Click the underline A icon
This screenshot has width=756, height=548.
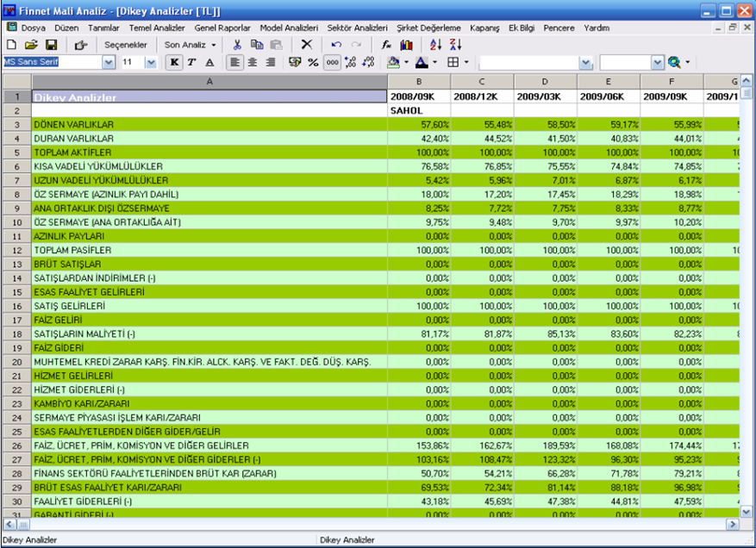click(x=209, y=62)
